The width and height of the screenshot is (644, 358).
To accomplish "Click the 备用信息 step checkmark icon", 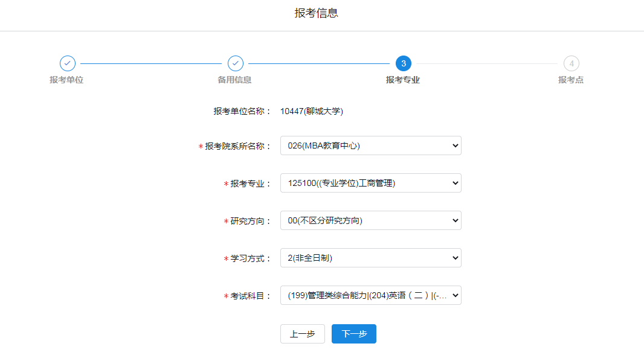I will (x=236, y=63).
